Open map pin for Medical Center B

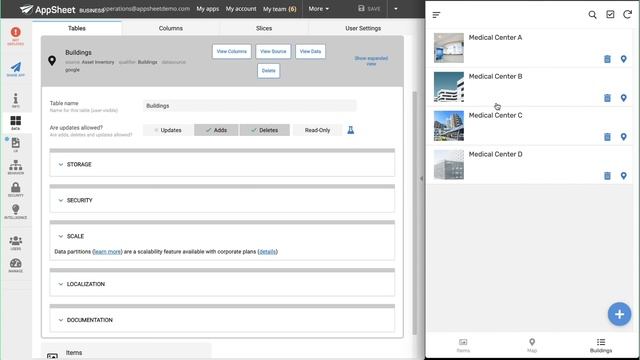coord(623,98)
